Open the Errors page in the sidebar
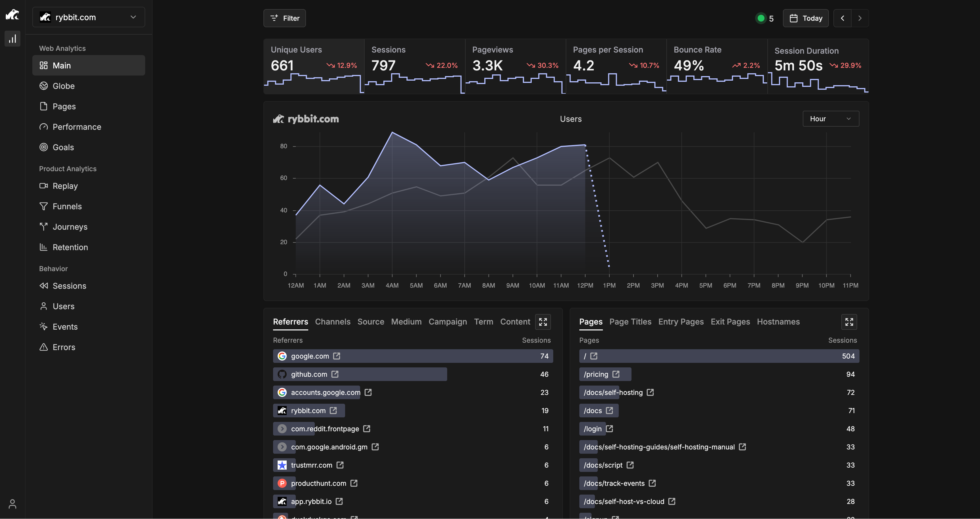The image size is (980, 519). [x=64, y=347]
